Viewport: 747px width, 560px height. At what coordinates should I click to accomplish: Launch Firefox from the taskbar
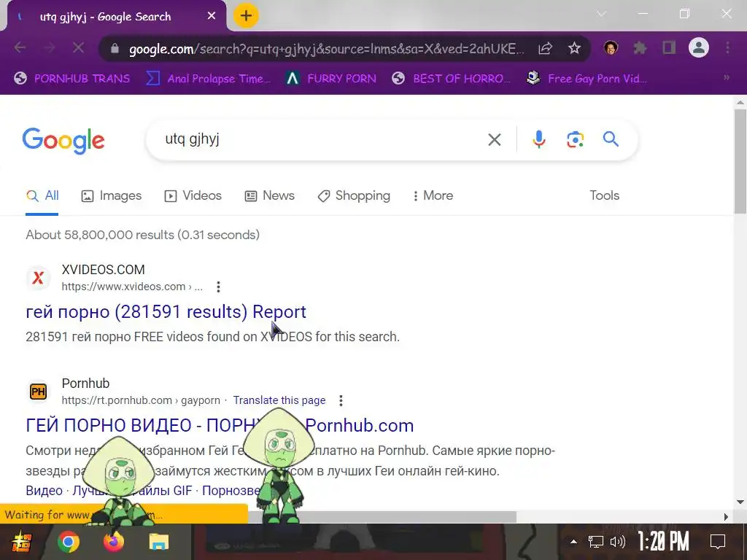click(x=113, y=542)
